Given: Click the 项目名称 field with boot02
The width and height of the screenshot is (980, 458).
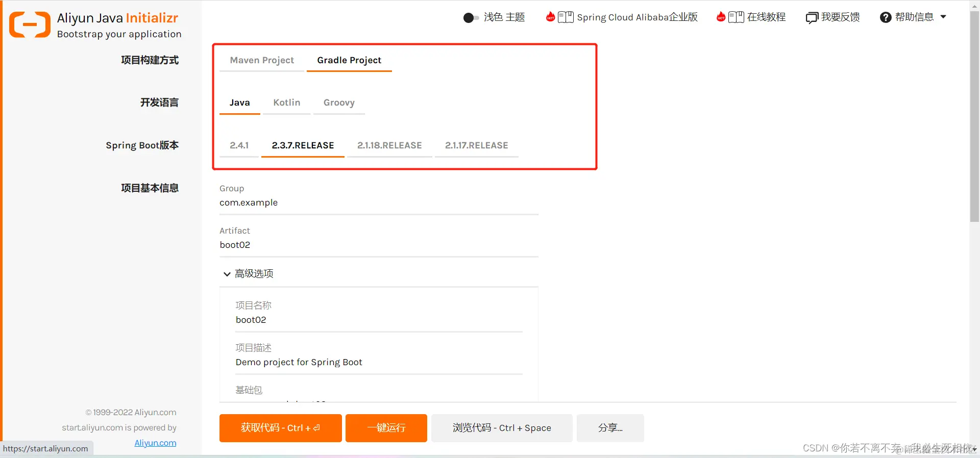Looking at the screenshot, I should [379, 320].
